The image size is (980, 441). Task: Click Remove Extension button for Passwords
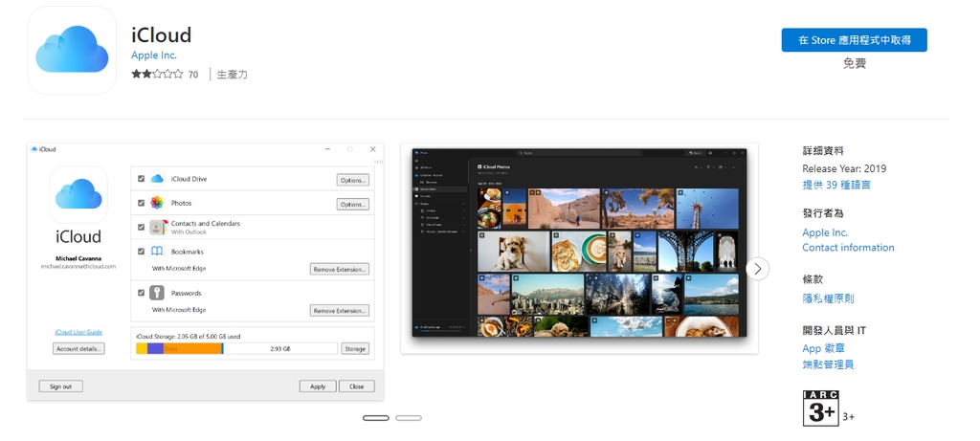[x=340, y=311]
